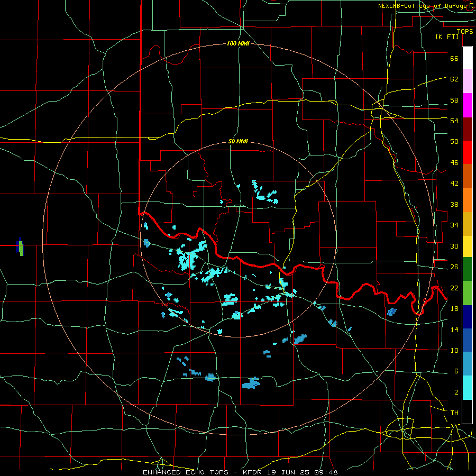Image resolution: width=476 pixels, height=476 pixels.
Task: Click the "KFDR" radar site identifier
Action: (x=253, y=472)
